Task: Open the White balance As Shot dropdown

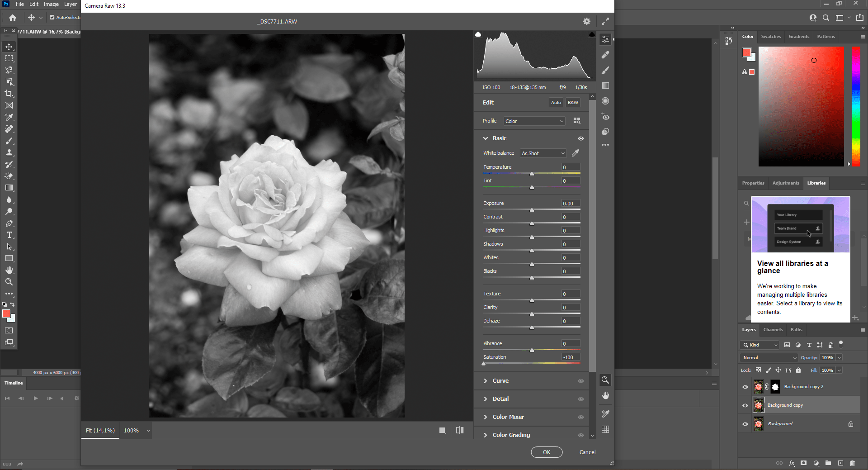Action: pyautogui.click(x=543, y=153)
